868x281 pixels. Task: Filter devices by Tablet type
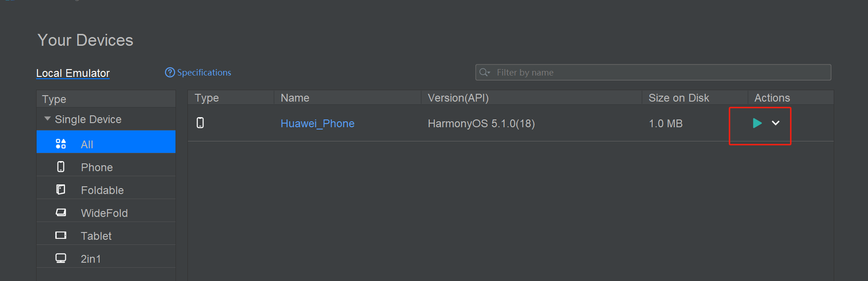coord(96,236)
